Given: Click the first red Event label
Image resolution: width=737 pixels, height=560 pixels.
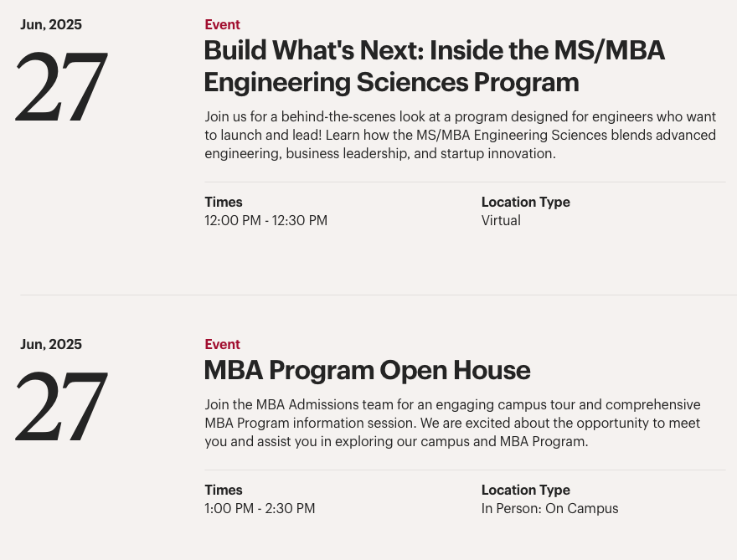Looking at the screenshot, I should (x=222, y=24).
